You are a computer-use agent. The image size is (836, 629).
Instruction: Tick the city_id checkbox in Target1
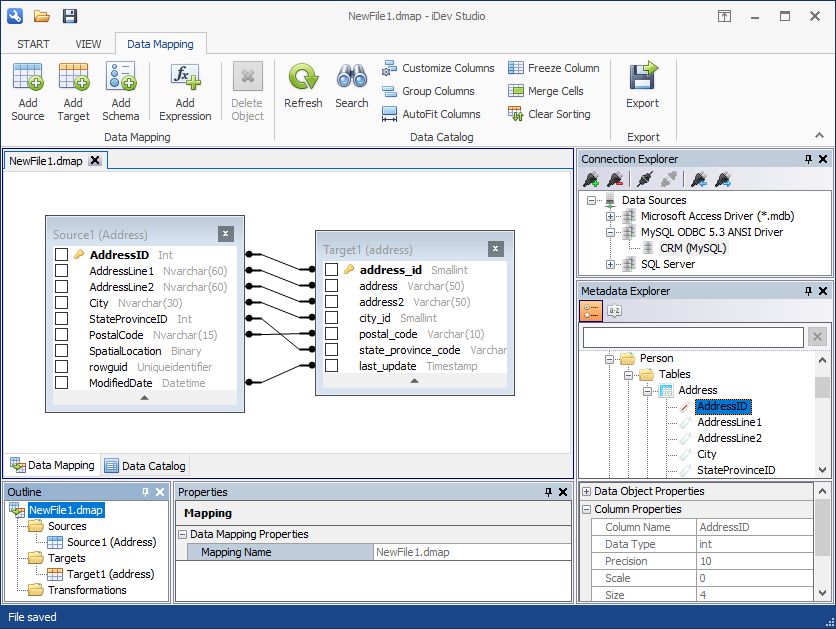(x=332, y=318)
